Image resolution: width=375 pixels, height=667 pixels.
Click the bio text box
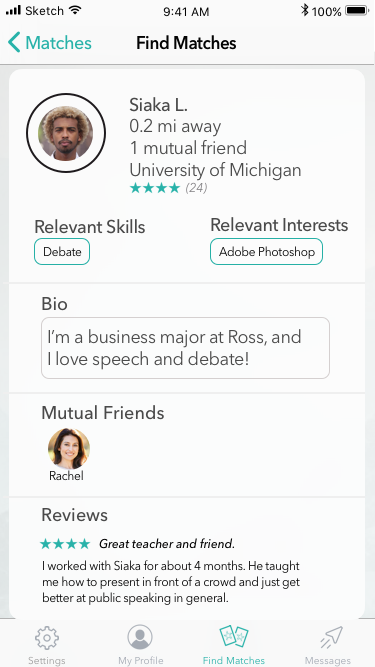pyautogui.click(x=185, y=348)
